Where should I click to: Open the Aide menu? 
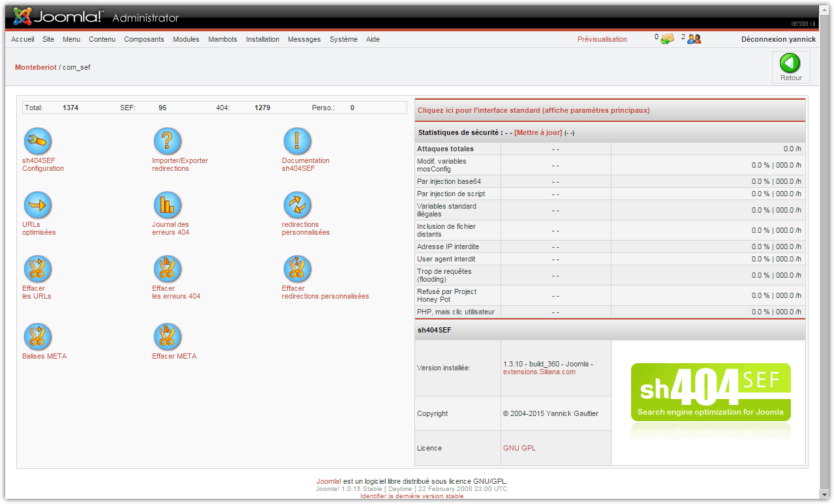point(373,39)
